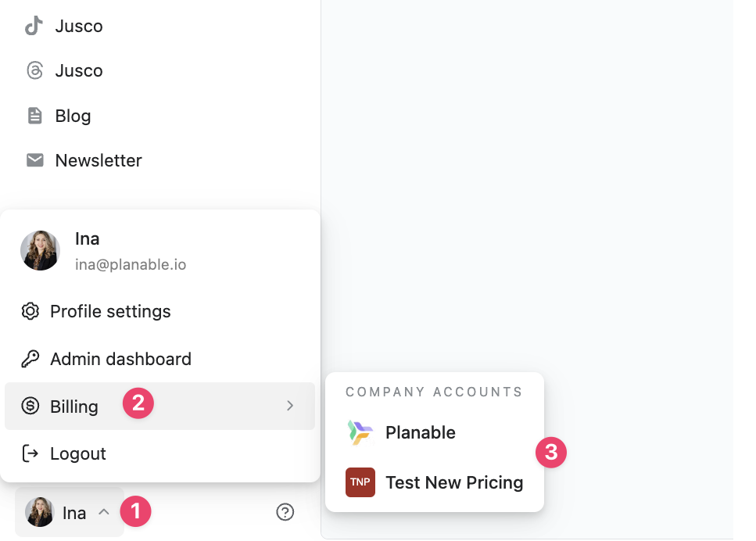Expand Billing submenu via the chevron arrow
Screen dimensions: 756x541
point(290,406)
